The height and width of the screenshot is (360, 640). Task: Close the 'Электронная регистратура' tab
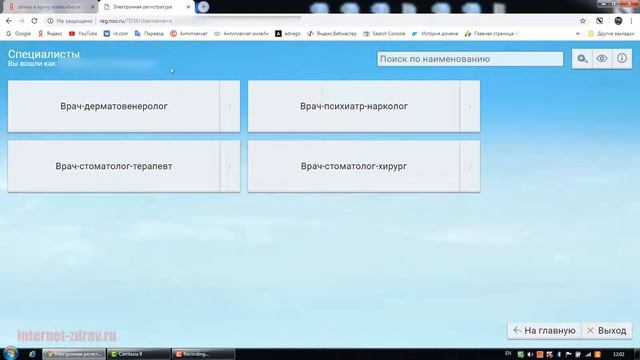188,7
